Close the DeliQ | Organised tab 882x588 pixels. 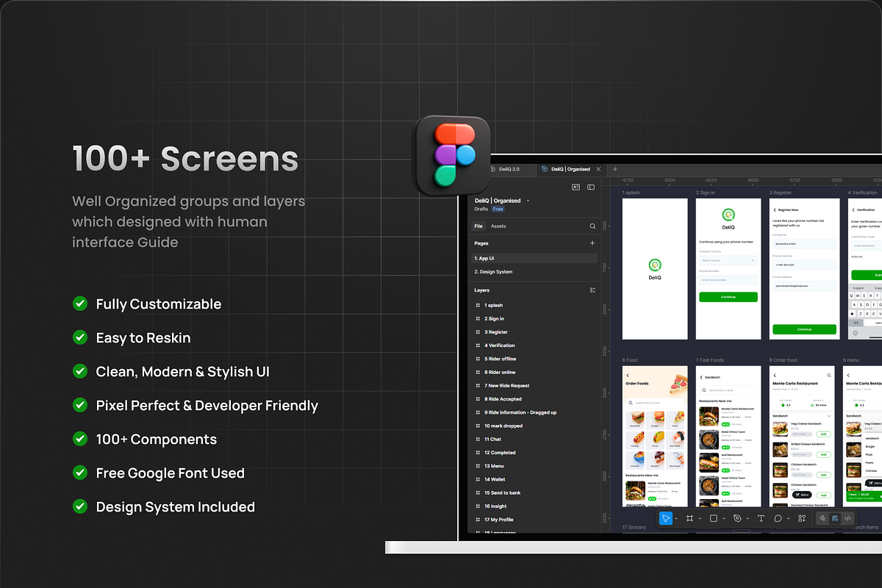pos(599,169)
